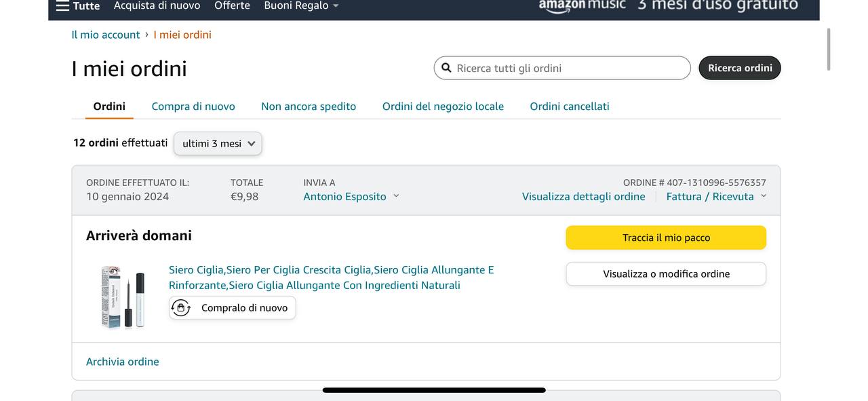868x401 pixels.
Task: Expand the Antonio Esposito recipient chevron
Action: (x=396, y=196)
